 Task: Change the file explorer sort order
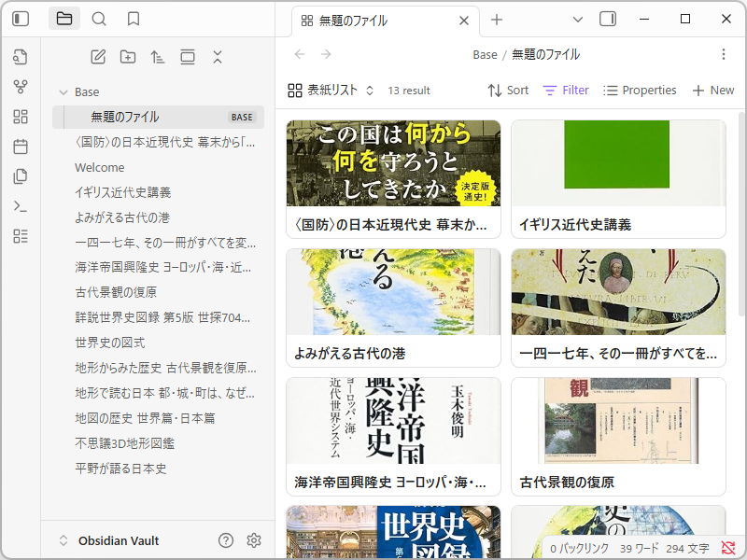158,57
